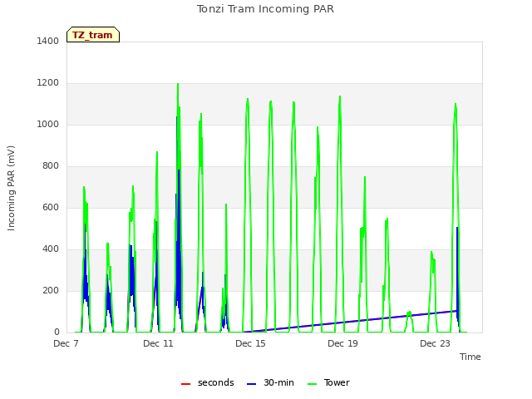Viewport: 532px width, 399px height.
Task: Click the 1200 y-axis tick label
Action: (48, 83)
